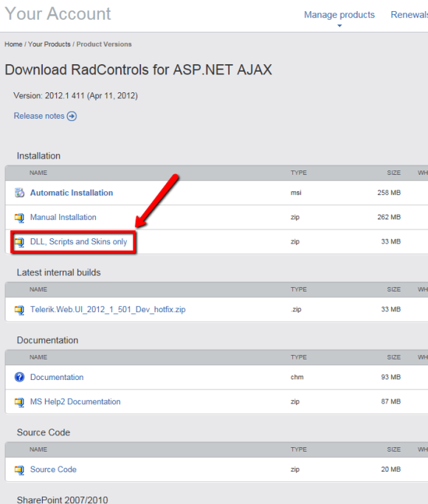
Task: Download Automatic Installation link
Action: tap(72, 193)
